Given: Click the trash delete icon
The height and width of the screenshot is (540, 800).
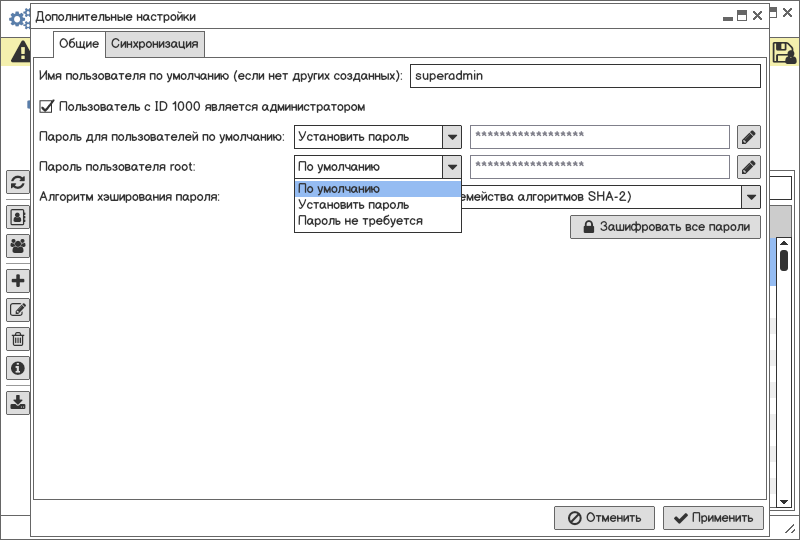Looking at the screenshot, I should (x=18, y=339).
